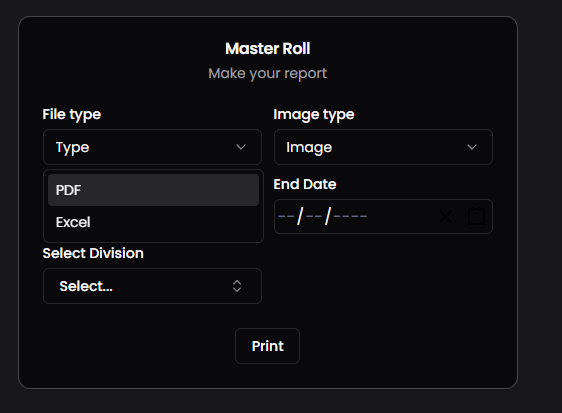This screenshot has width=562, height=413.
Task: Click the 'Make your report' subtitle
Action: 267,73
